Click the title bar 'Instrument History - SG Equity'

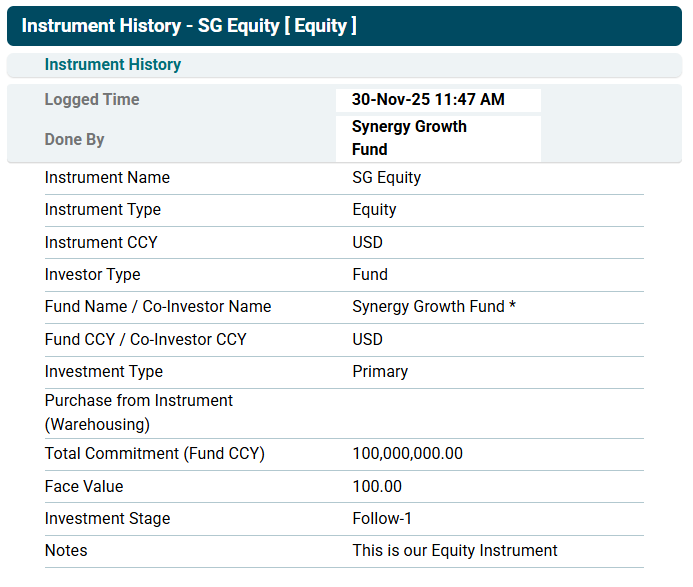[189, 26]
